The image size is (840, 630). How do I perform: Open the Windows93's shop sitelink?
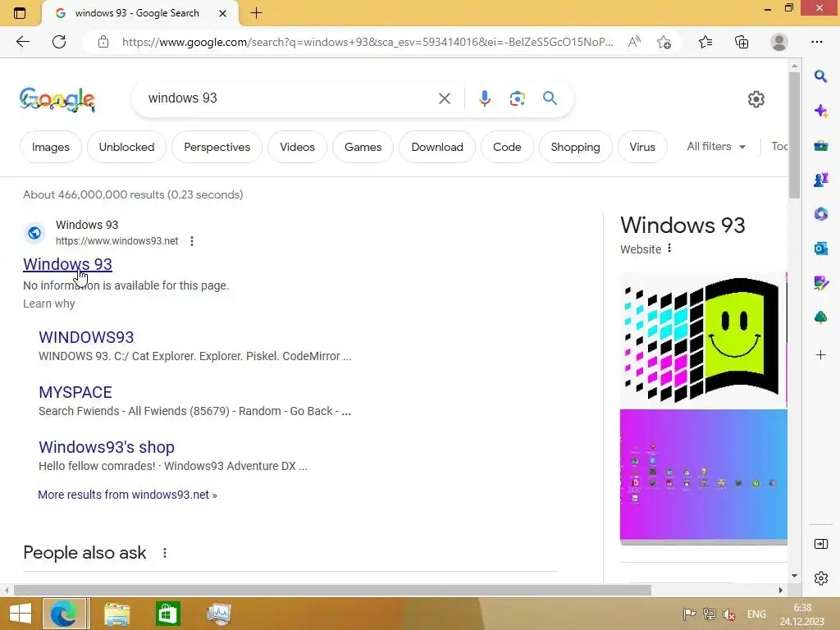(107, 447)
